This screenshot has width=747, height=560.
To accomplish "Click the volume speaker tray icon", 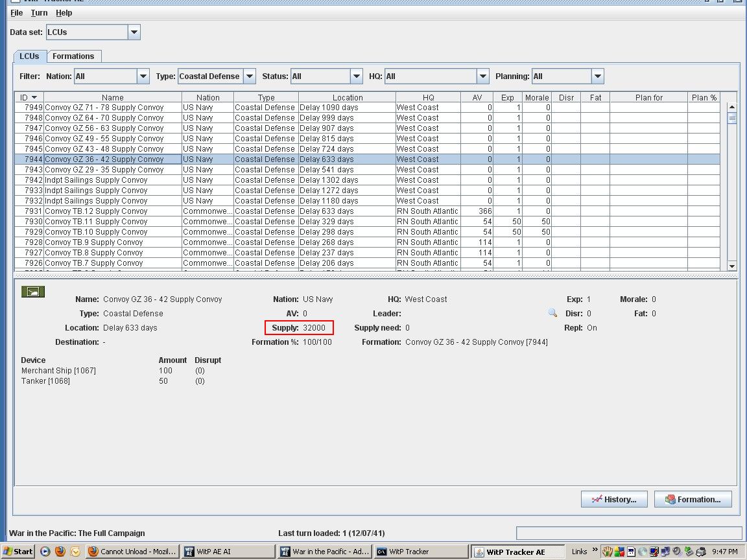I will point(676,552).
